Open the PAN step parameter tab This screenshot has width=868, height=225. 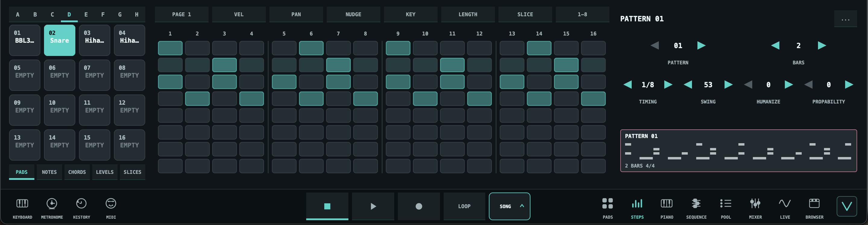pos(296,14)
